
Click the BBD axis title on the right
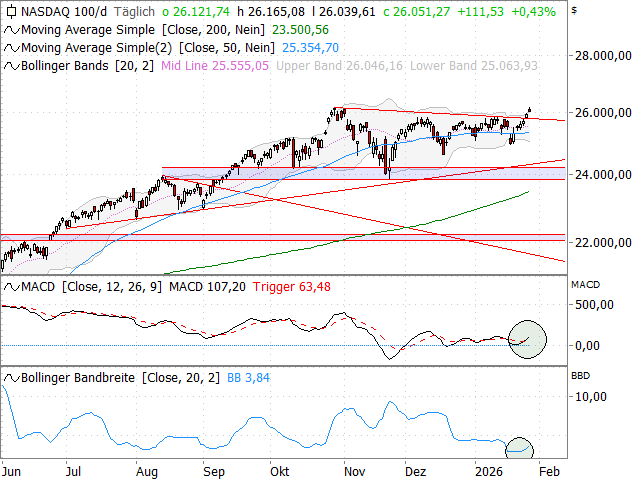[x=580, y=376]
